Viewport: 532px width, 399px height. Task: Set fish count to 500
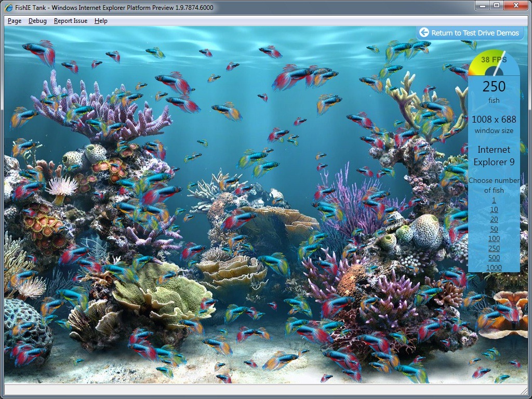click(x=494, y=258)
